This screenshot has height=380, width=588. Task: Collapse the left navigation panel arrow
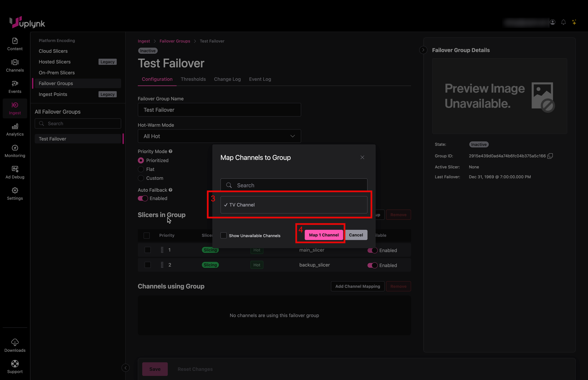[125, 368]
